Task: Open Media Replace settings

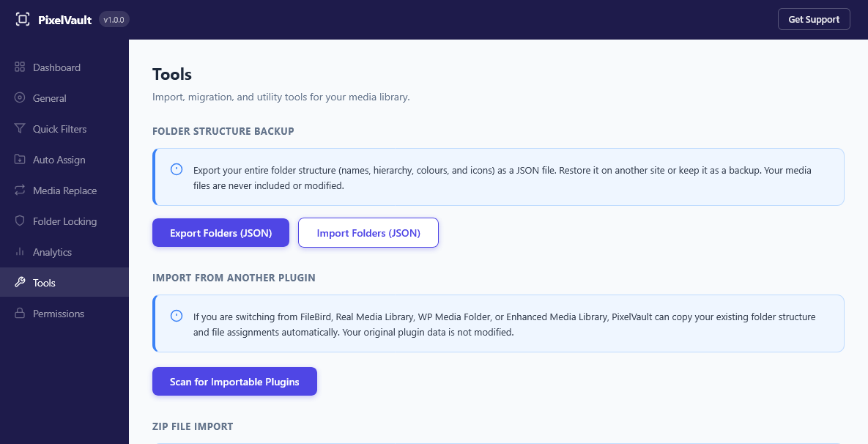Action: [64, 190]
